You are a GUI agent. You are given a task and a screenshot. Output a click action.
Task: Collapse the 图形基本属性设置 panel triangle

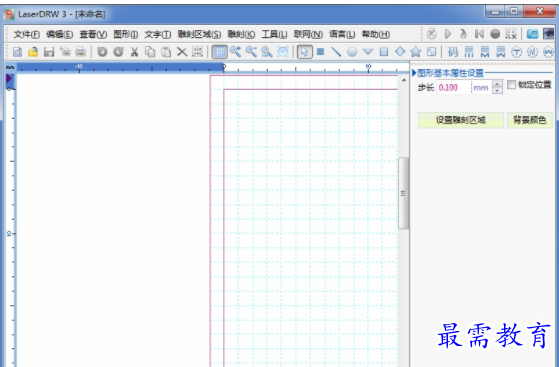click(x=414, y=73)
